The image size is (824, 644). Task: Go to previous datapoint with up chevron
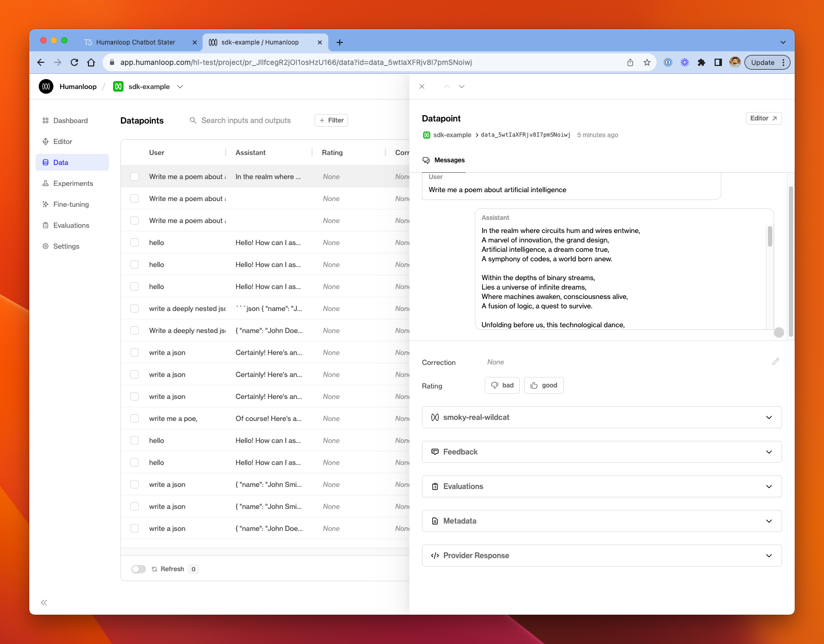tap(447, 86)
